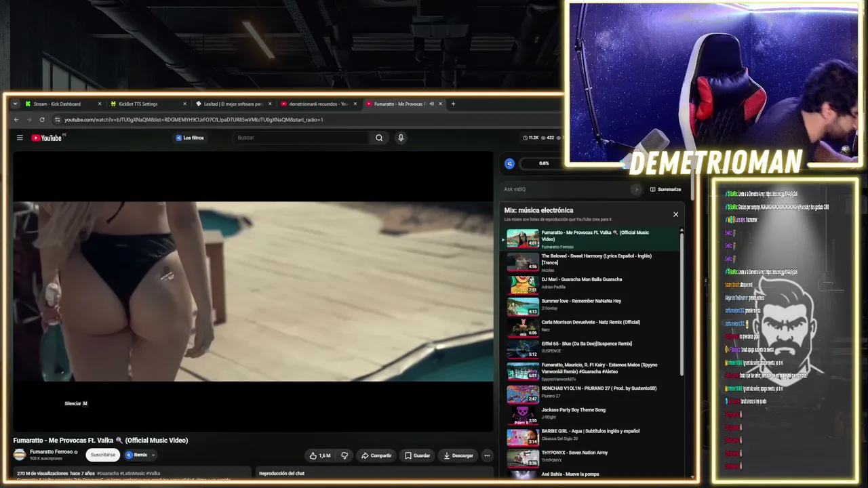The width and height of the screenshot is (868, 488).
Task: Download the video with Descargar
Action: pyautogui.click(x=458, y=455)
